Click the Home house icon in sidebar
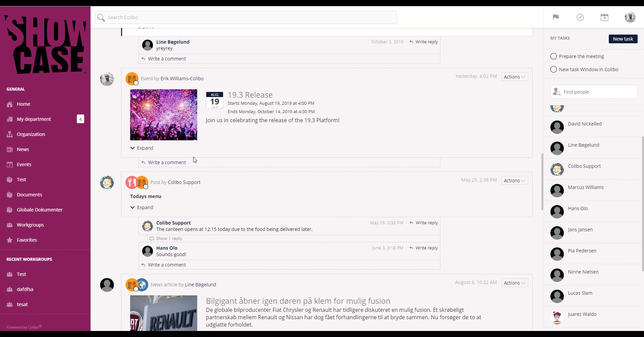Image resolution: width=644 pixels, height=337 pixels. click(10, 104)
